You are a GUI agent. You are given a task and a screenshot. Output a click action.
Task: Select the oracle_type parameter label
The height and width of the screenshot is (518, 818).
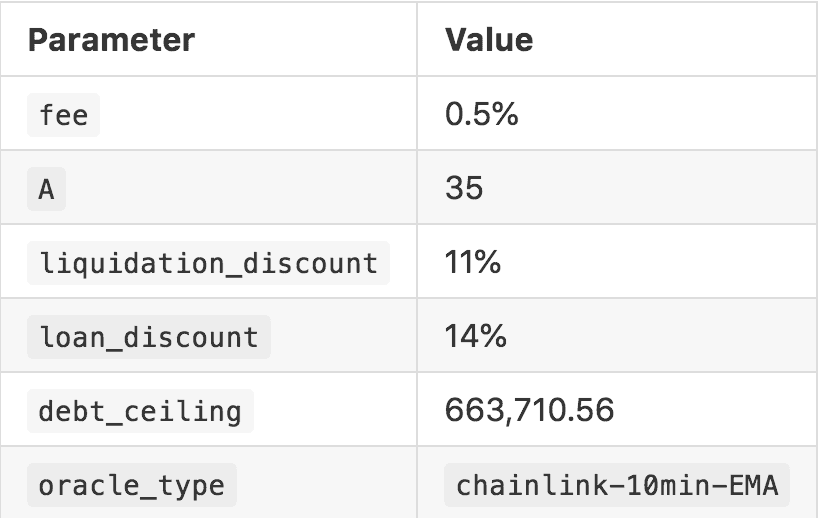[x=131, y=486]
